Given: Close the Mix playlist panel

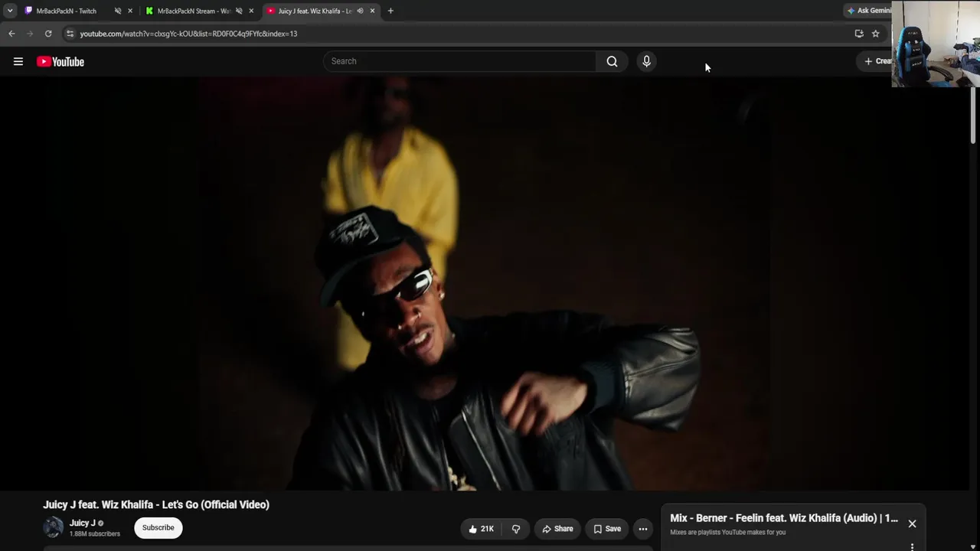Looking at the screenshot, I should [x=912, y=524].
